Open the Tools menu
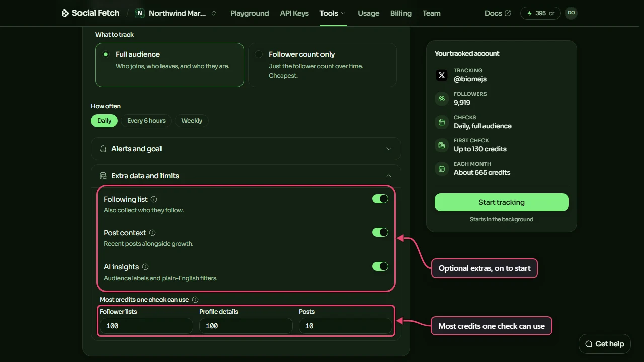Viewport: 644px width, 362px height. pos(333,13)
